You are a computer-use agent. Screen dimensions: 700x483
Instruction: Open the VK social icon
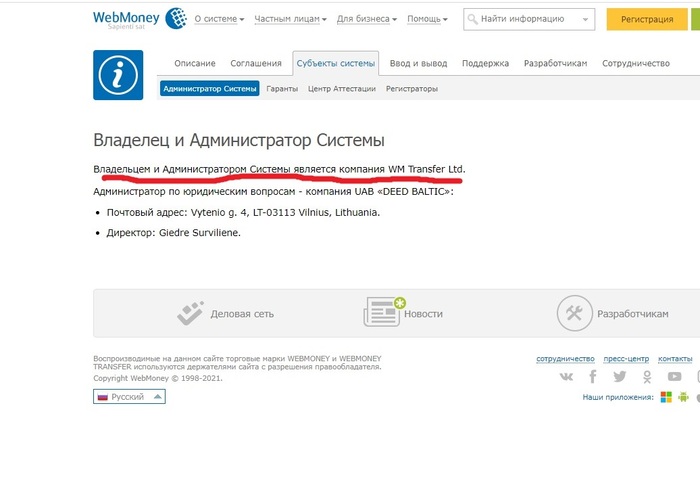point(567,377)
